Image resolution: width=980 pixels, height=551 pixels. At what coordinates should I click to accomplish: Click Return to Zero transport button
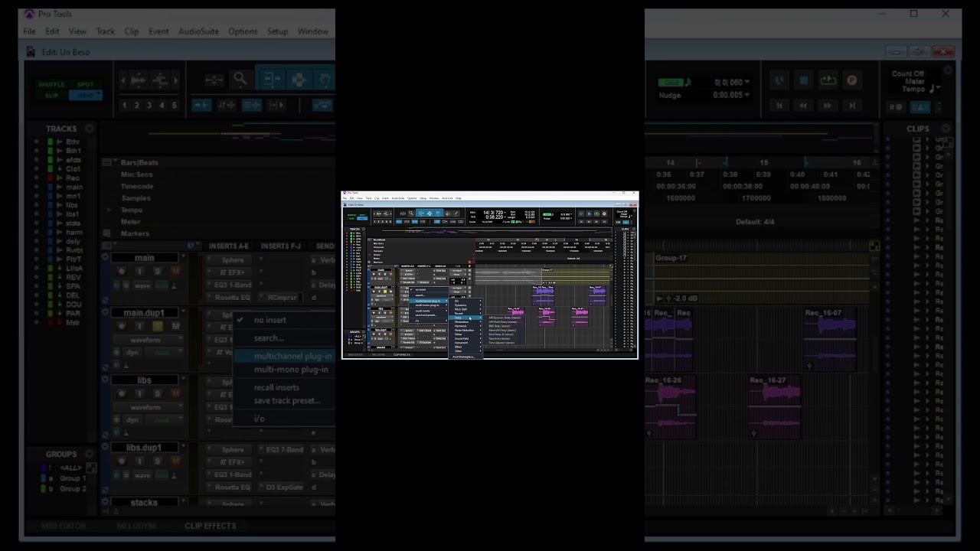pos(581,222)
